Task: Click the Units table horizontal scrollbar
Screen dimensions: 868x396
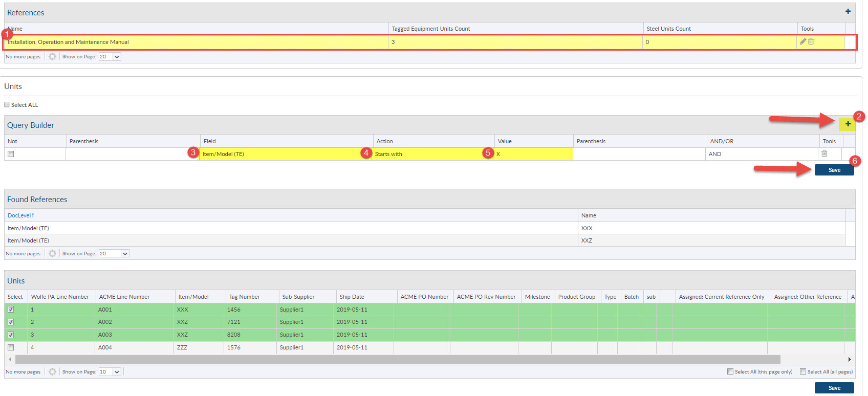Action: pyautogui.click(x=397, y=359)
